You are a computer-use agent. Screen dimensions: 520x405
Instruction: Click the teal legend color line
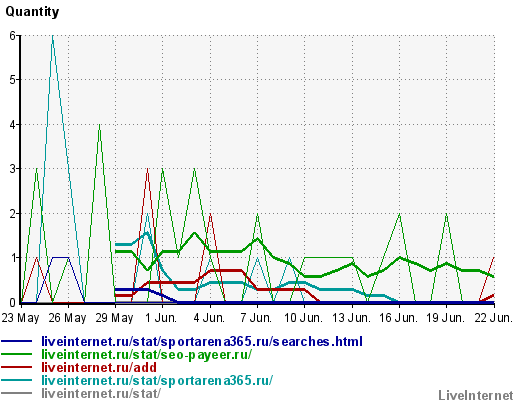17,380
